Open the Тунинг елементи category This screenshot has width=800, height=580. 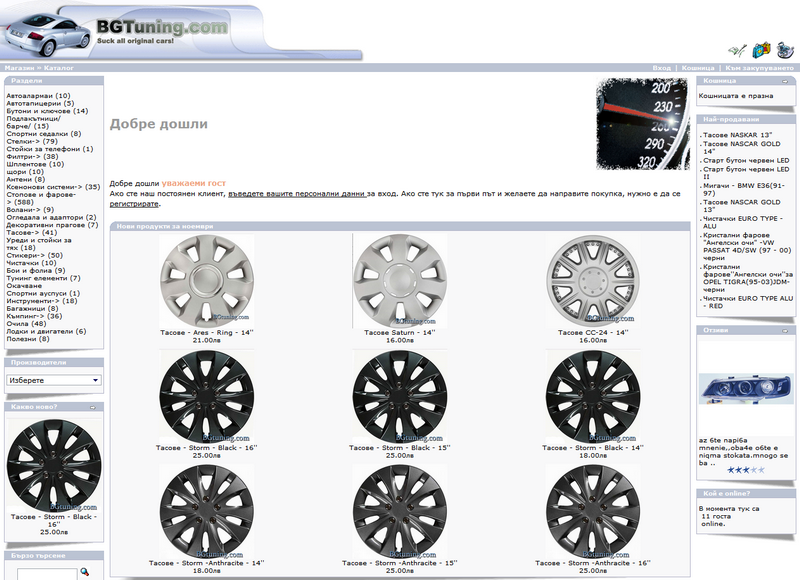(x=43, y=279)
